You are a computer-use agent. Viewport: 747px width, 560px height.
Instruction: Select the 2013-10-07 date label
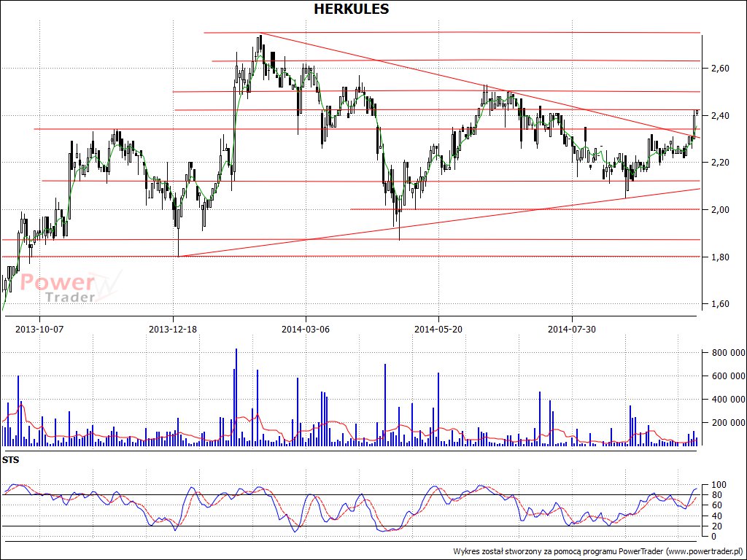point(39,329)
